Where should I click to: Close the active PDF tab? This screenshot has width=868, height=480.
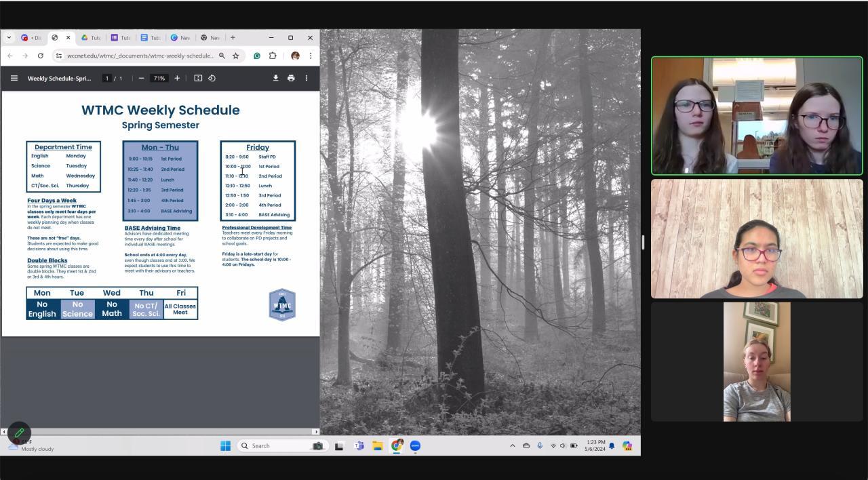coord(68,37)
